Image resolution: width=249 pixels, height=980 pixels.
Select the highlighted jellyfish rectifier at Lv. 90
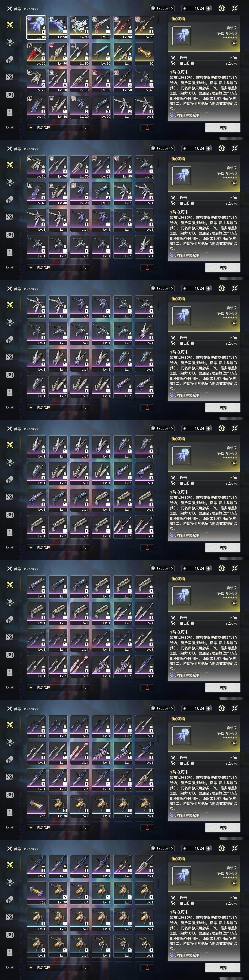click(x=36, y=27)
